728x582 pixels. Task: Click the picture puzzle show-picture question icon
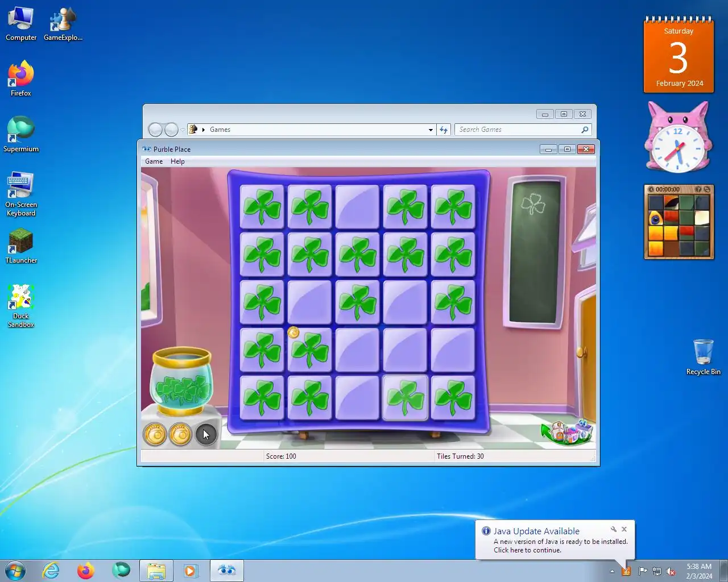click(698, 189)
